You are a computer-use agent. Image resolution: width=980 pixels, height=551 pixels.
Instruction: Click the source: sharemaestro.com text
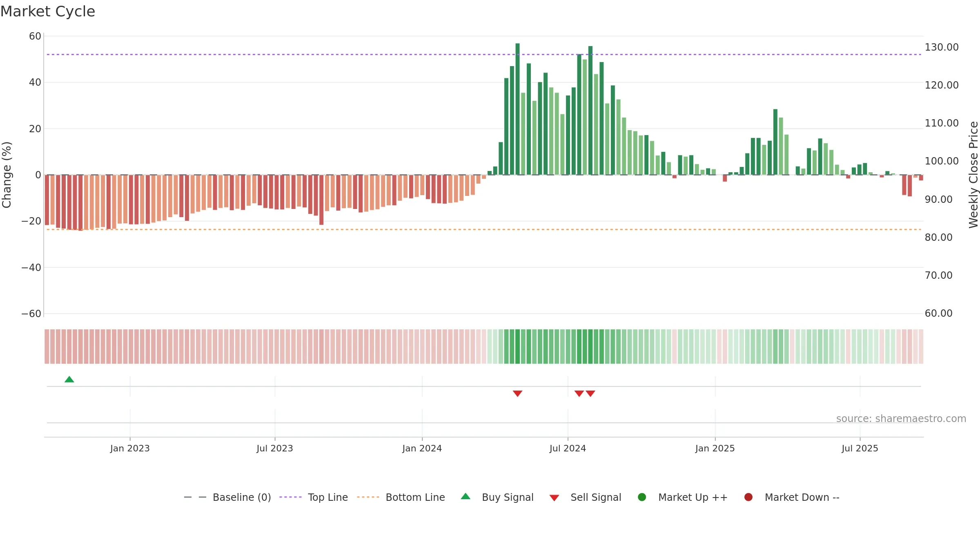pos(901,419)
